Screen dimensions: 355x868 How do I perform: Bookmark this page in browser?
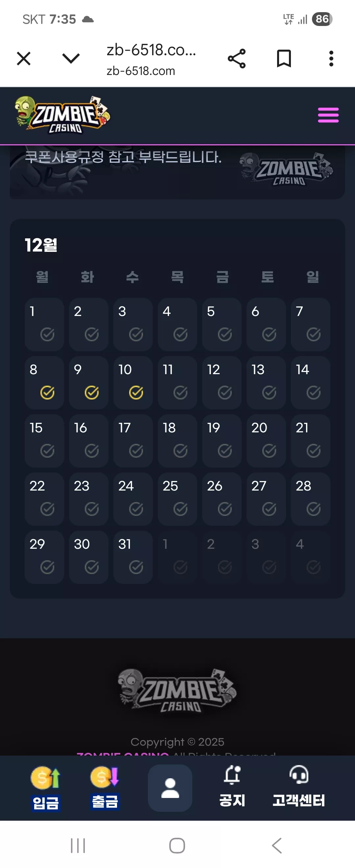coord(284,59)
